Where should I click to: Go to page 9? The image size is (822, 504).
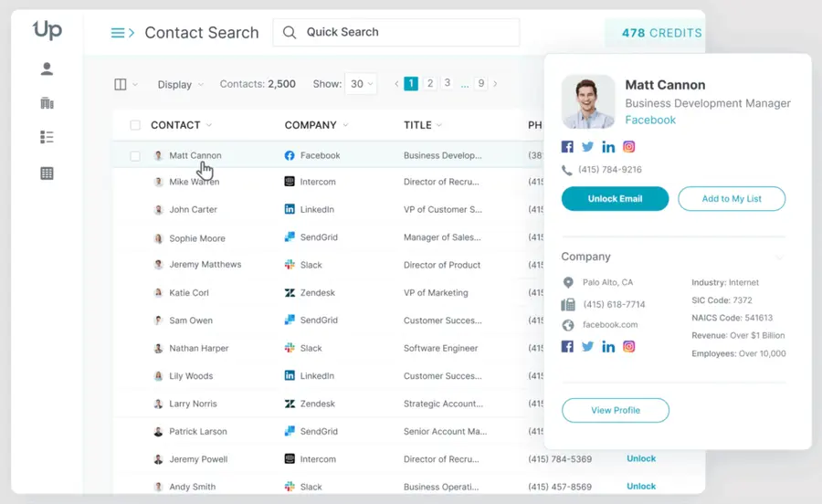(480, 83)
